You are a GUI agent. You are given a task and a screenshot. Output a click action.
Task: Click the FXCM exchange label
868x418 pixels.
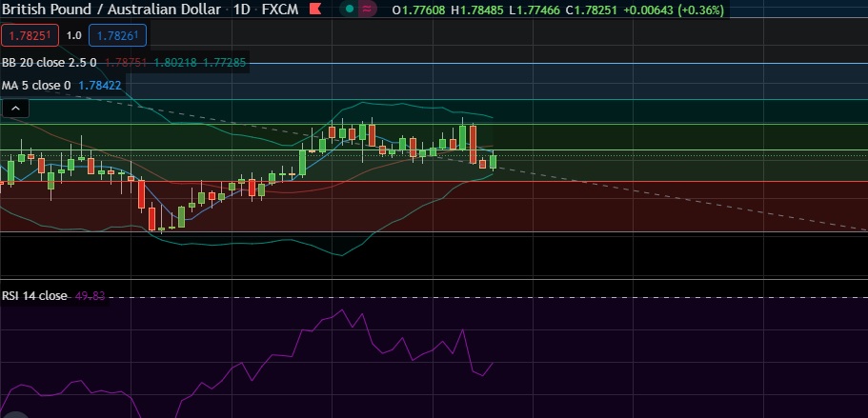(280, 10)
